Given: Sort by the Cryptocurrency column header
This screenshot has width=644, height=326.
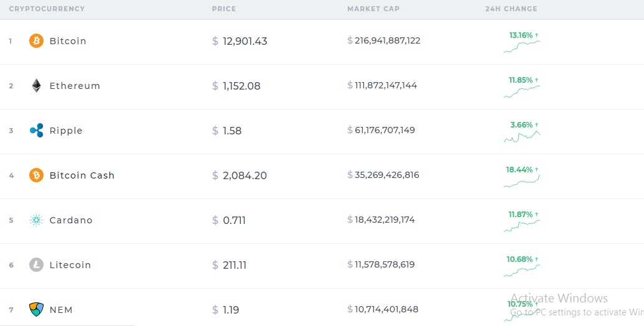Looking at the screenshot, I should (47, 9).
